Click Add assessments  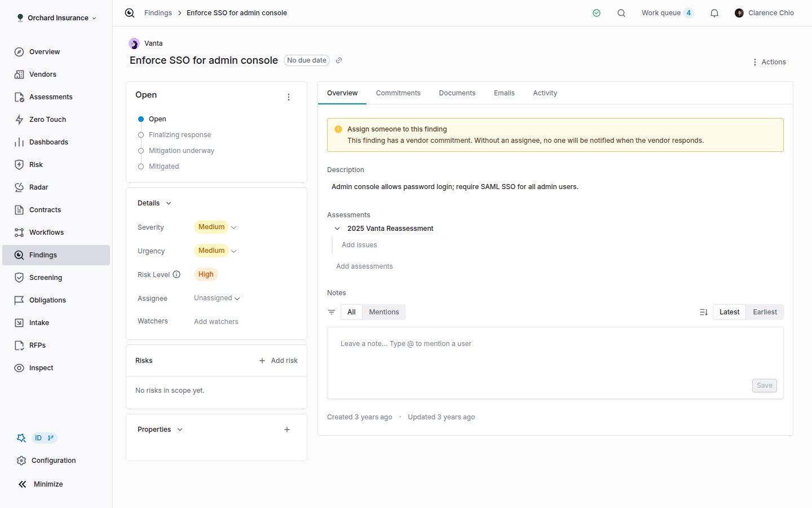[x=364, y=266]
